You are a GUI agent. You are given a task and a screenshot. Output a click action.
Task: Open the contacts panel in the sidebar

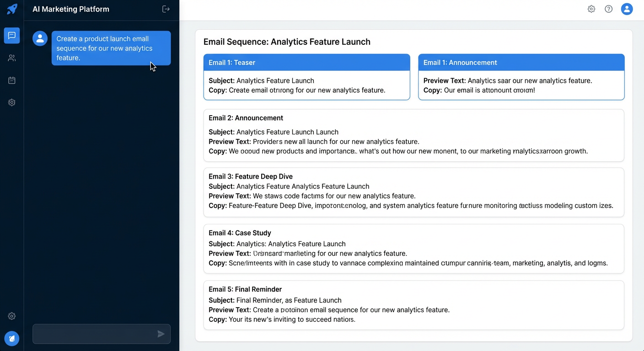pos(11,58)
